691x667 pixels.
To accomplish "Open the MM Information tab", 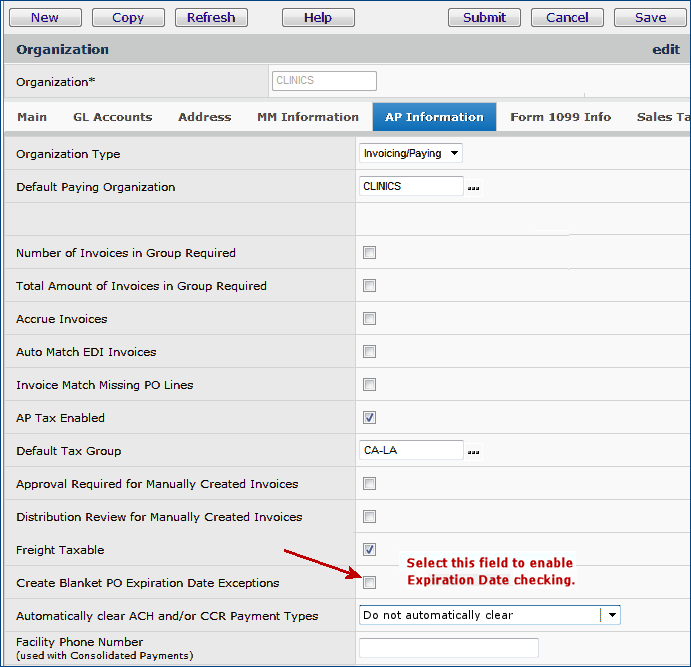I will click(307, 117).
